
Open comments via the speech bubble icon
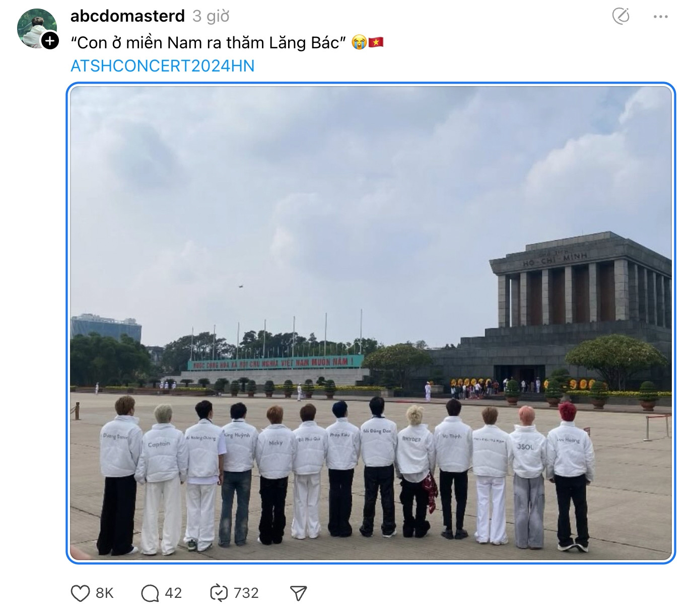(x=150, y=593)
